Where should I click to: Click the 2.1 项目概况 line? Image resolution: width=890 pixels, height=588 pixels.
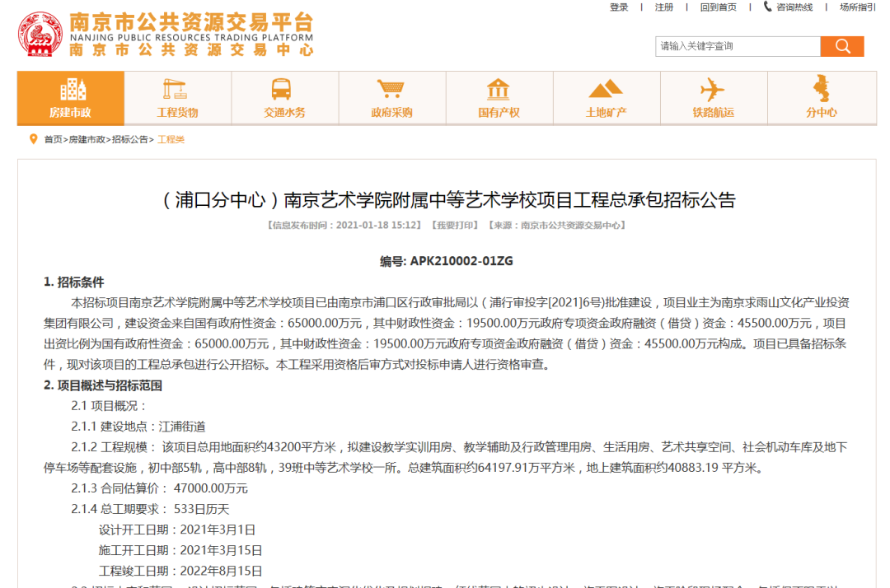[109, 406]
